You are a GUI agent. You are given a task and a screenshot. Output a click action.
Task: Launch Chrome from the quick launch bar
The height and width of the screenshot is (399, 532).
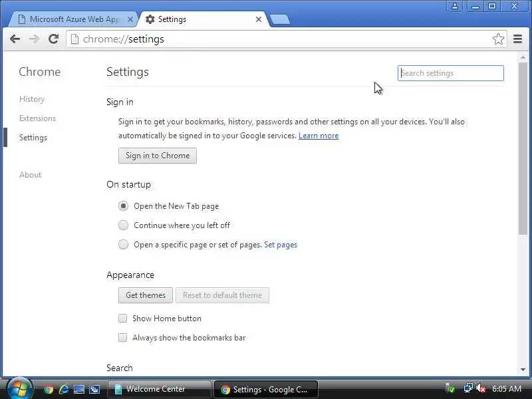(x=49, y=389)
